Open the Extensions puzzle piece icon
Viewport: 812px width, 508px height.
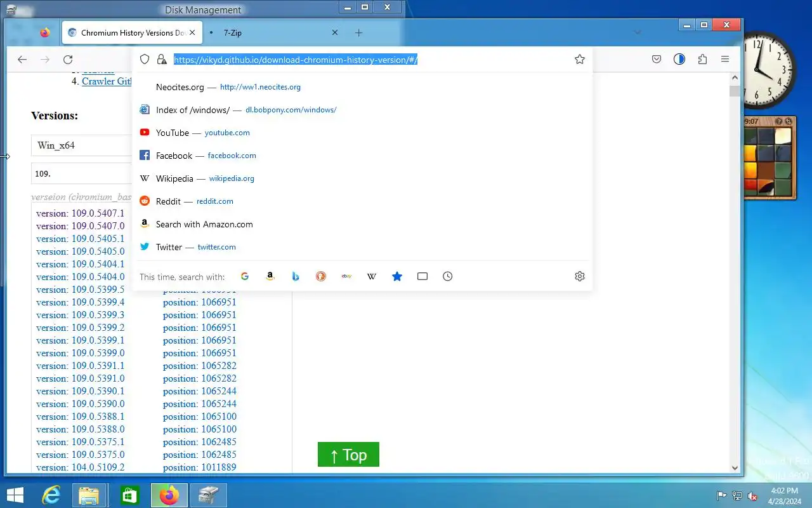(x=702, y=60)
